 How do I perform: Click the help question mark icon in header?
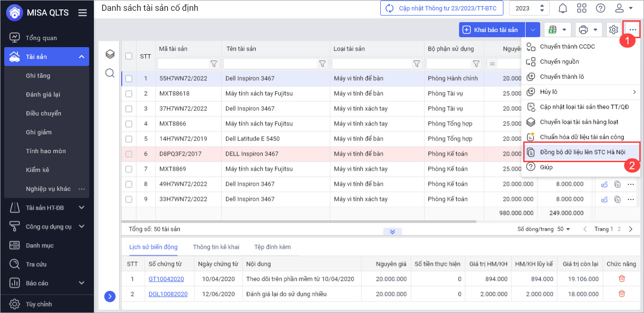click(x=601, y=8)
